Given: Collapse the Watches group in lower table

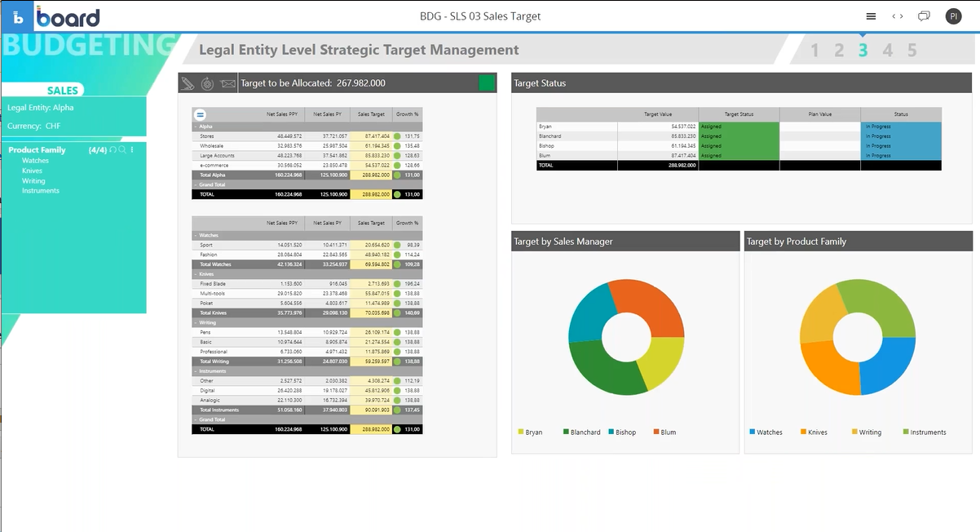Looking at the screenshot, I should 196,236.
